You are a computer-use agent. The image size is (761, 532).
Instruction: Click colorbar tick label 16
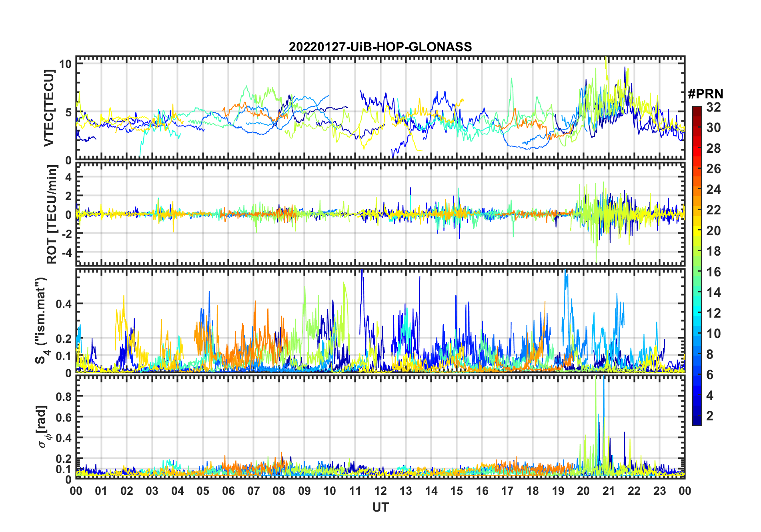713,272
